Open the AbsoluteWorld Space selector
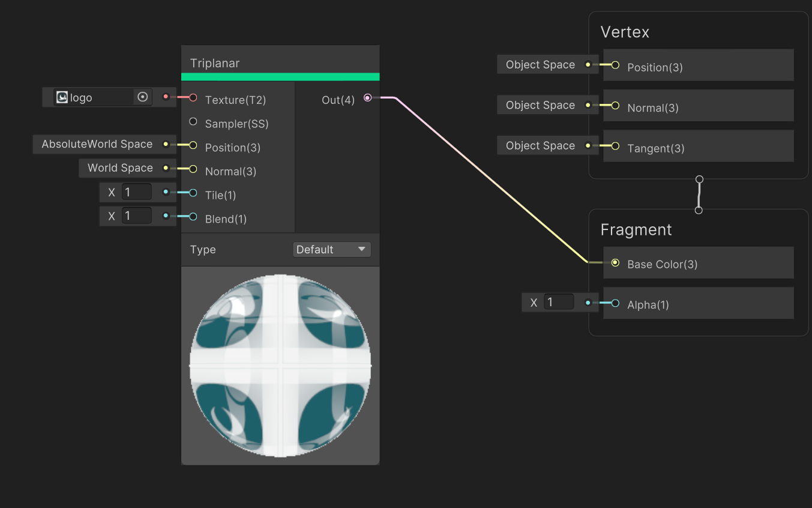 [x=96, y=144]
